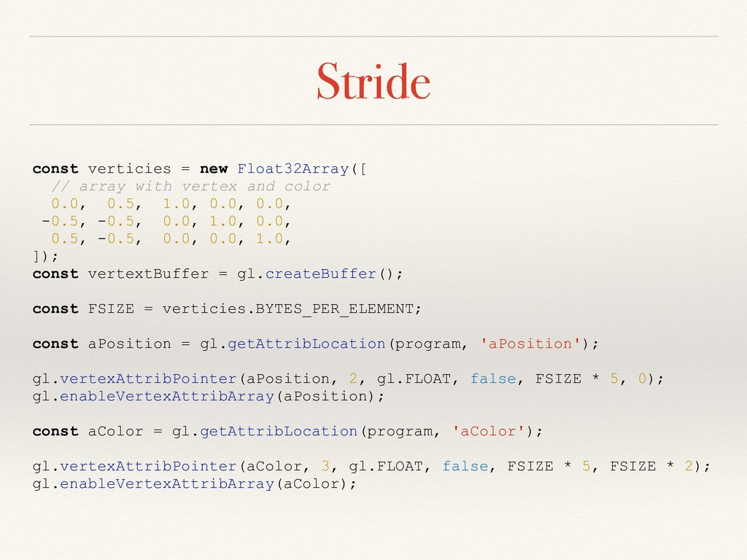This screenshot has width=747, height=560.
Task: Click the 'Stride' slide title
Action: (x=373, y=81)
